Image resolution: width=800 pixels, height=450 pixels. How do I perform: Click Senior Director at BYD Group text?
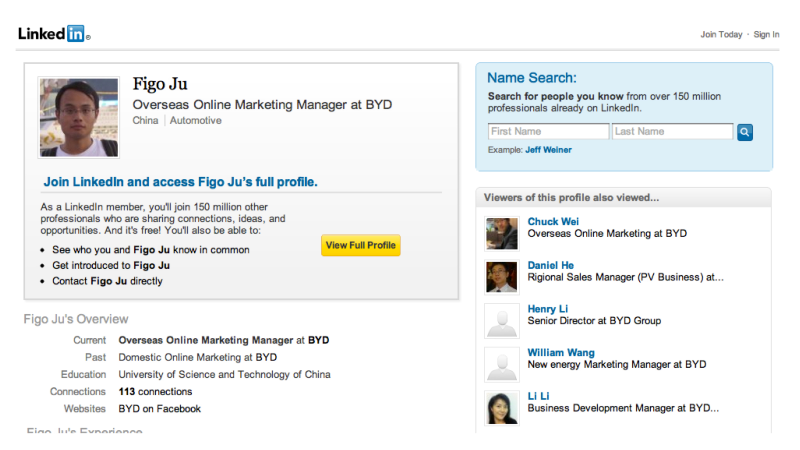594,320
